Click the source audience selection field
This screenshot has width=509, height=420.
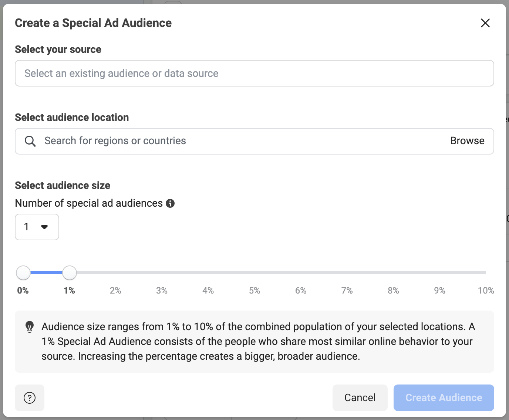[254, 73]
